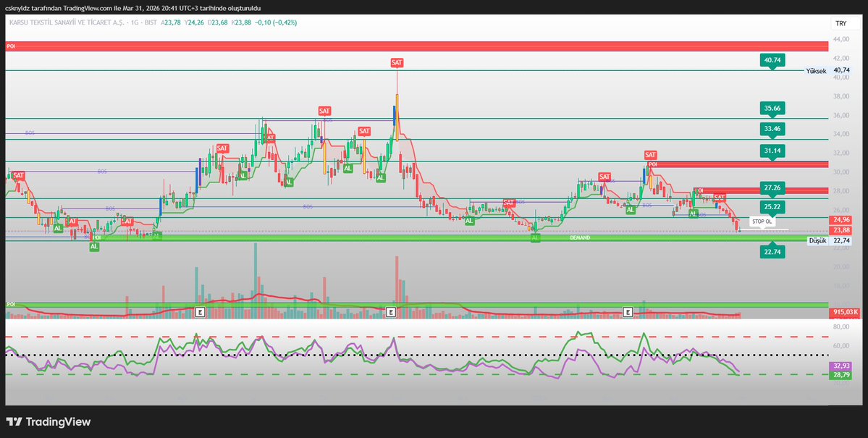
Task: Click the 915,03K volume tag
Action: click(x=845, y=313)
